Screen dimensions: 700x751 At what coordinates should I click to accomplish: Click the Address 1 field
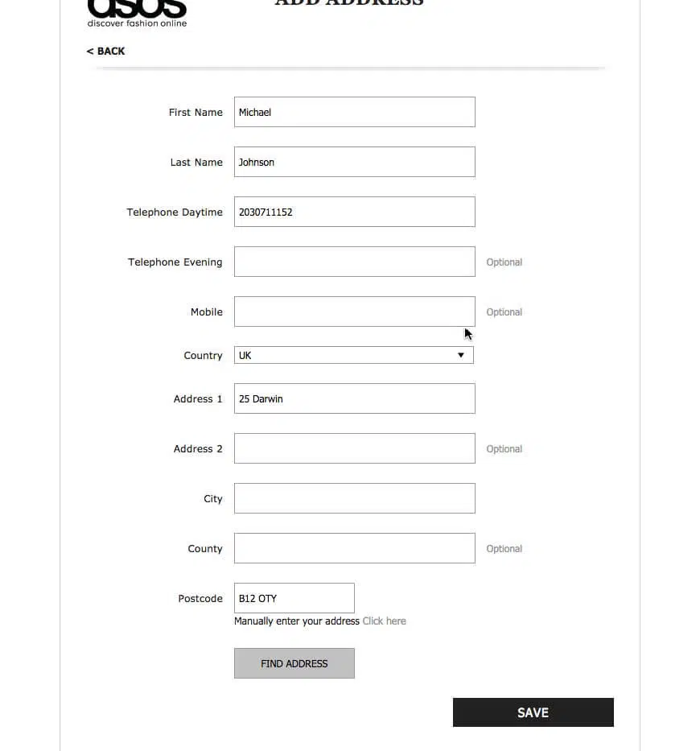pos(354,399)
